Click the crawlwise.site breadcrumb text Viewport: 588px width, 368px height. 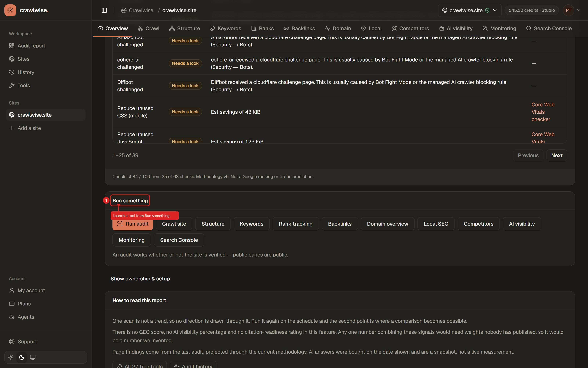pos(179,10)
